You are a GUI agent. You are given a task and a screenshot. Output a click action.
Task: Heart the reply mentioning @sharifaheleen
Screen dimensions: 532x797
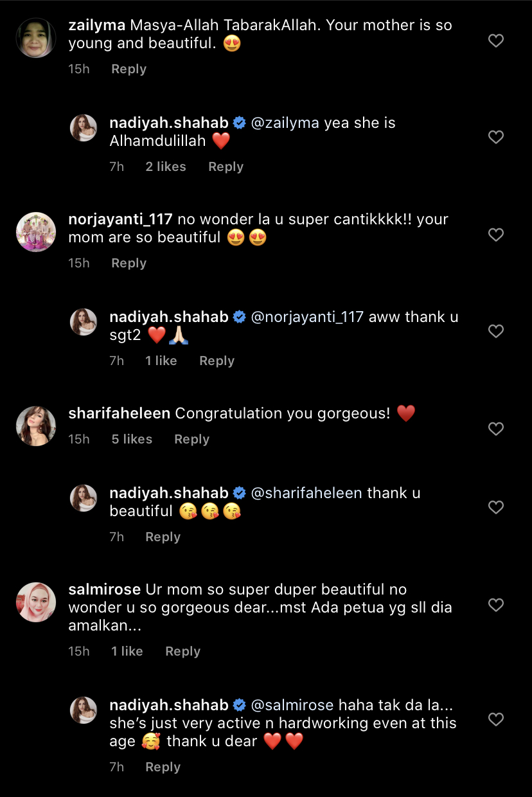tap(495, 507)
